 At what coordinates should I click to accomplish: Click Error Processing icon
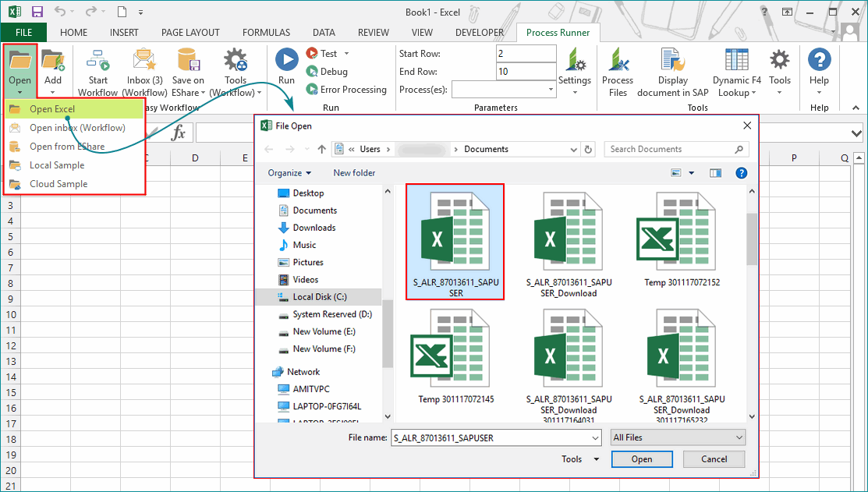[312, 89]
